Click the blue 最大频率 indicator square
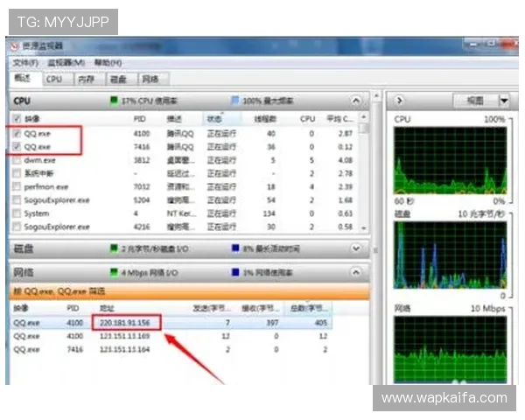Image resolution: width=525 pixels, height=420 pixels. pos(235,100)
